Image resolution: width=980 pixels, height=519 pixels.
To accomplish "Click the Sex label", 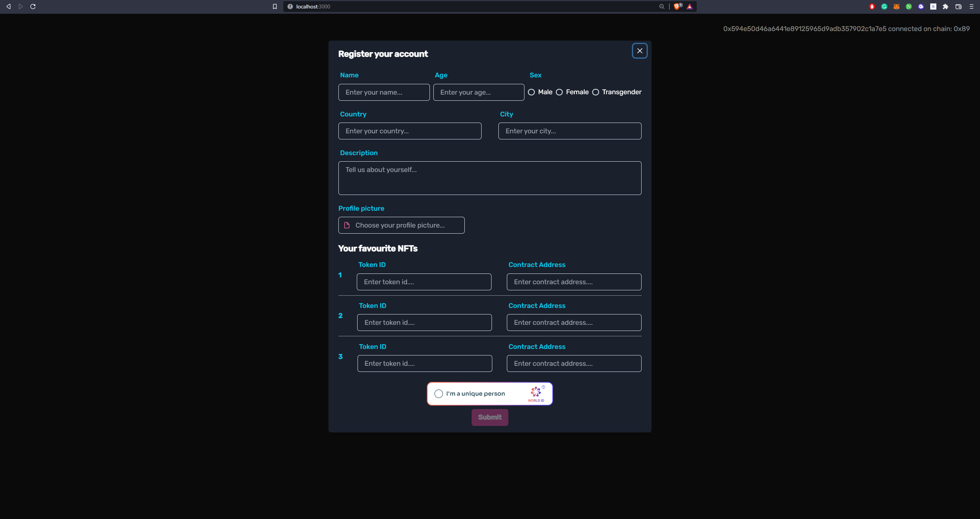I will pos(536,75).
